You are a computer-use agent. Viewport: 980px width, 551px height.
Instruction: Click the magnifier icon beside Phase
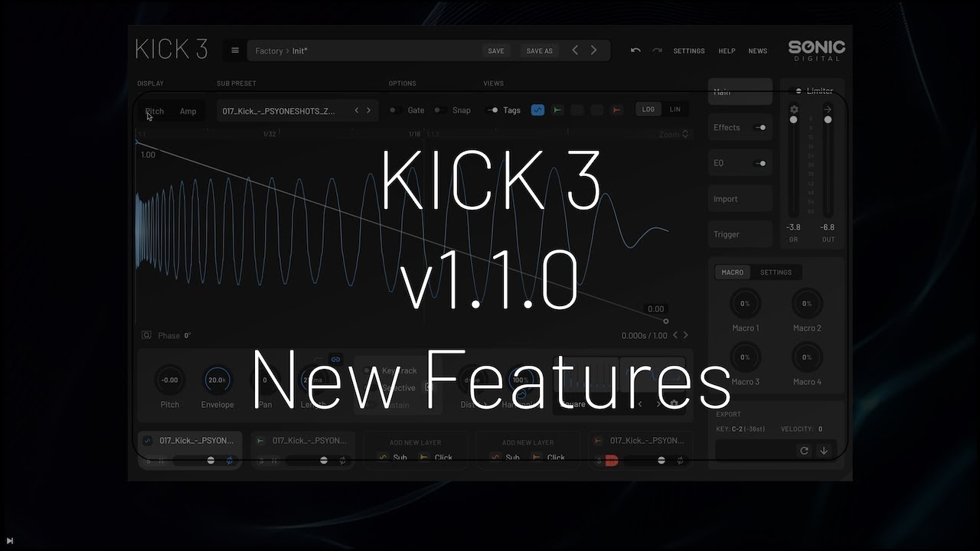146,335
